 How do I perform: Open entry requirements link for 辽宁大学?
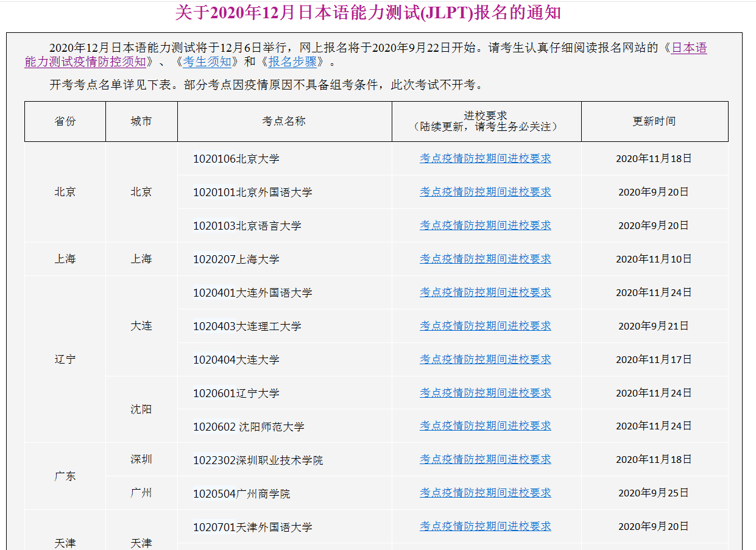point(485,393)
